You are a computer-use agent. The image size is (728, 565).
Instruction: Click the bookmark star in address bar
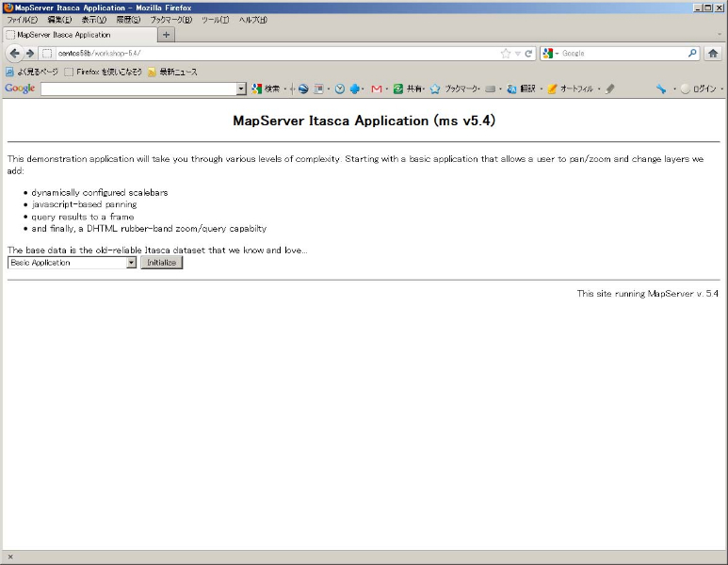pyautogui.click(x=506, y=54)
